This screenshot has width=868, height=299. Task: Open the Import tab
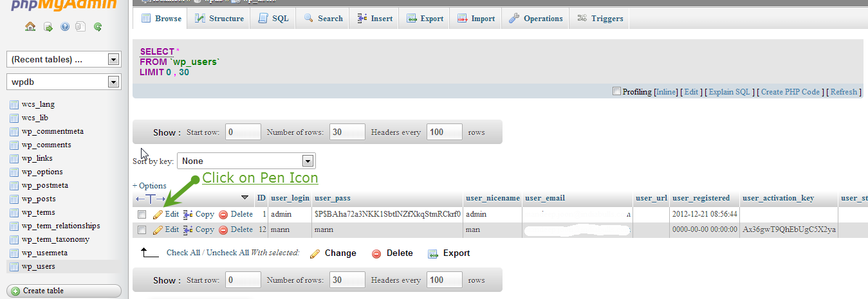click(476, 19)
